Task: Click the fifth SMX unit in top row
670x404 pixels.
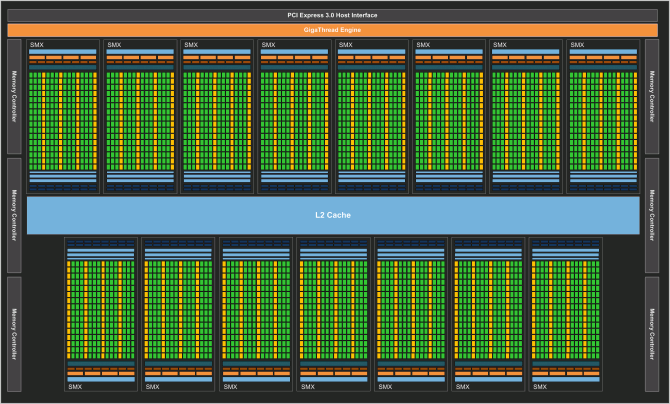Action: point(371,117)
